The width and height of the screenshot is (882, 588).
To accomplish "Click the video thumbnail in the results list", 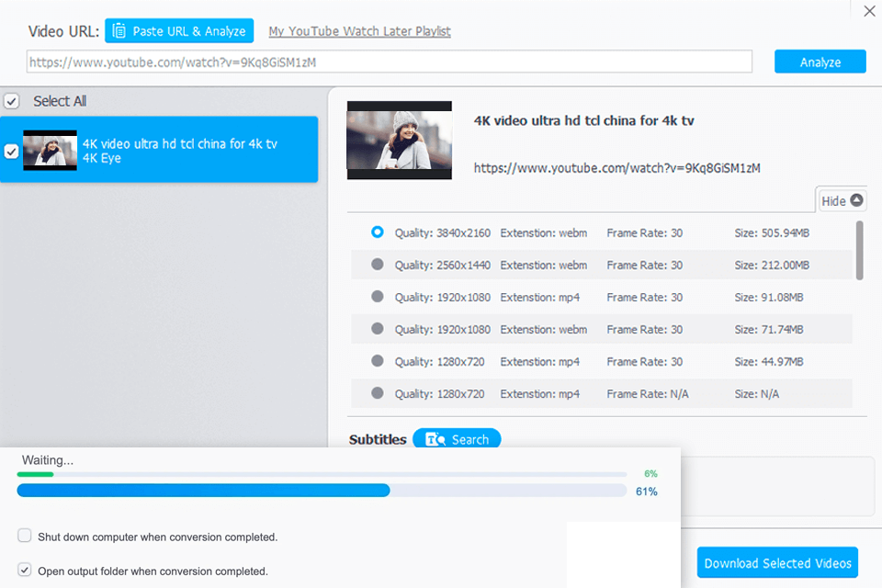I will (50, 150).
